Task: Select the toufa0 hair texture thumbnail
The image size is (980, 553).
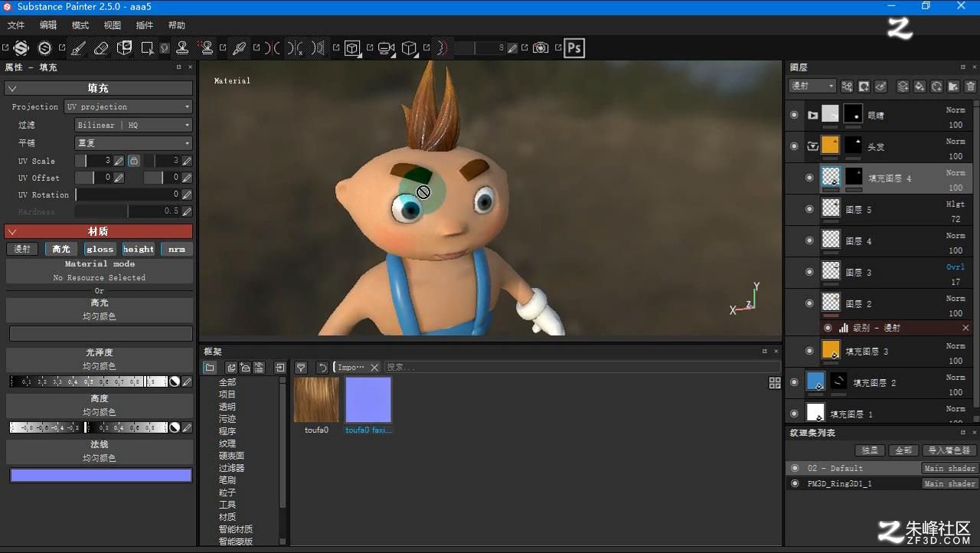Action: click(x=316, y=400)
